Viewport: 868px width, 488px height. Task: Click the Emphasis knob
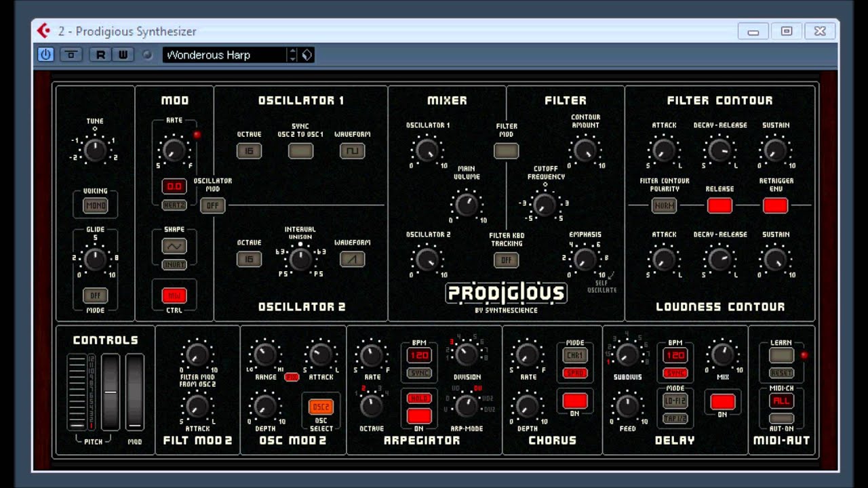(585, 258)
